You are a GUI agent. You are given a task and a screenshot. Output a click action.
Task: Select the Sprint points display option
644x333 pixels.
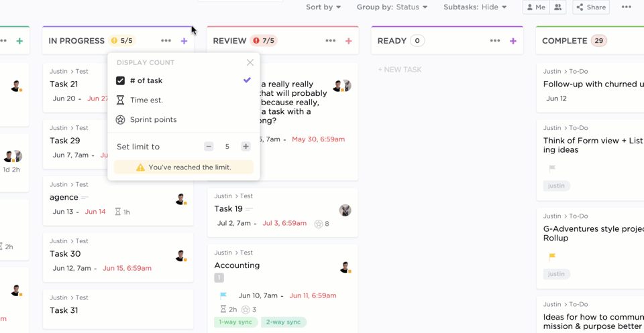[x=183, y=120]
